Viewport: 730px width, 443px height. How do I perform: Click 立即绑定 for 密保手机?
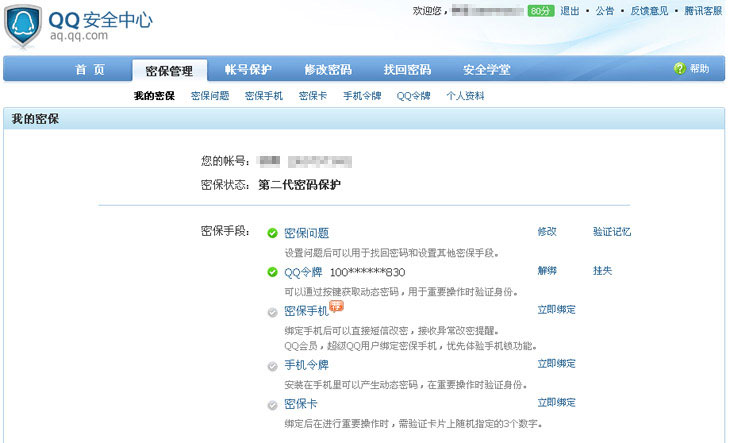556,310
